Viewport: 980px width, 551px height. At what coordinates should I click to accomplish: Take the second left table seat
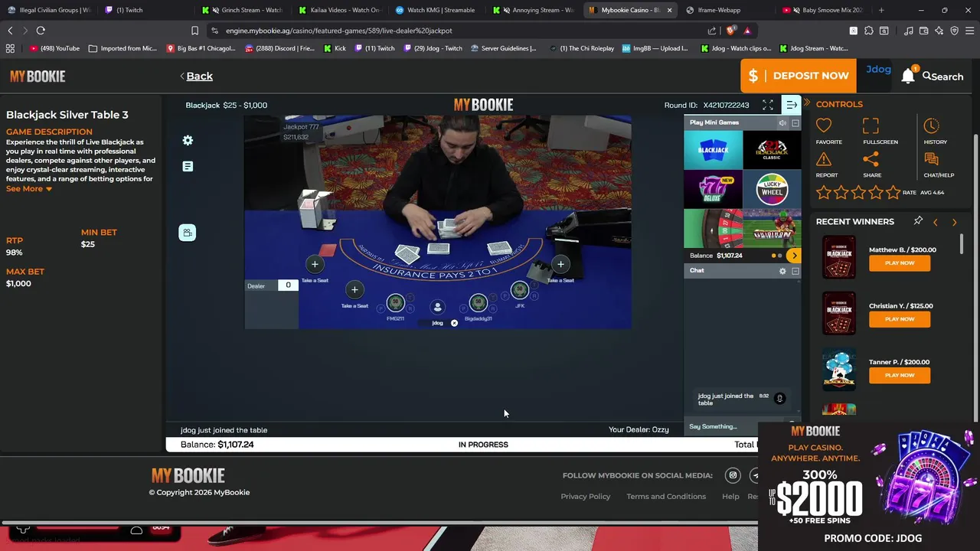(x=354, y=289)
